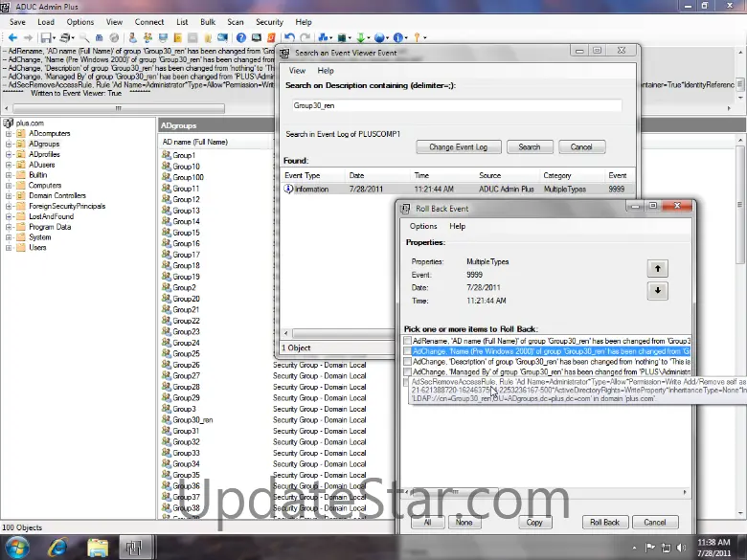This screenshot has height=560, width=747.
Task: Click the Copy button
Action: pos(534,523)
